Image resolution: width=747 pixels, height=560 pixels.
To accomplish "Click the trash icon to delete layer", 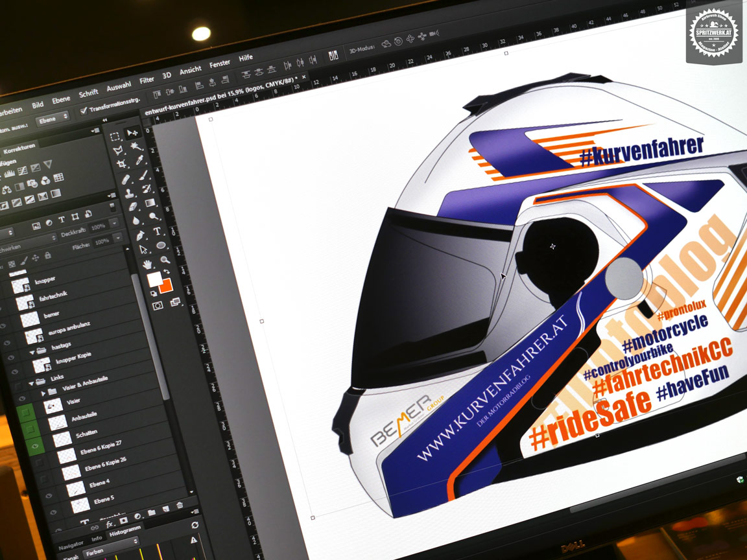I will [x=180, y=505].
